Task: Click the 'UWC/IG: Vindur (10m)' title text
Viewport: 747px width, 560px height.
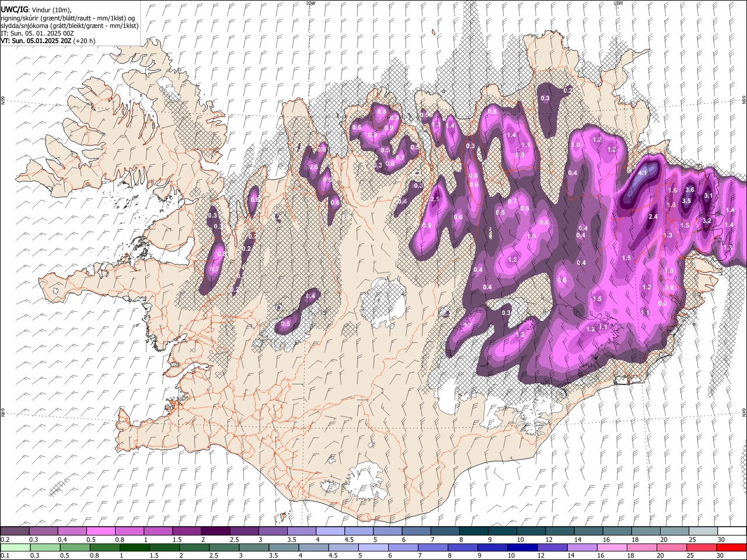Action: pos(36,9)
